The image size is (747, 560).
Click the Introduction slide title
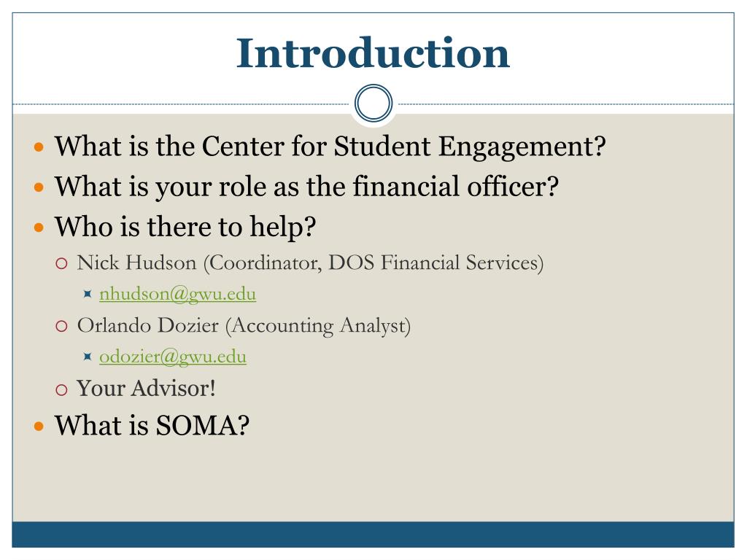[x=373, y=52]
